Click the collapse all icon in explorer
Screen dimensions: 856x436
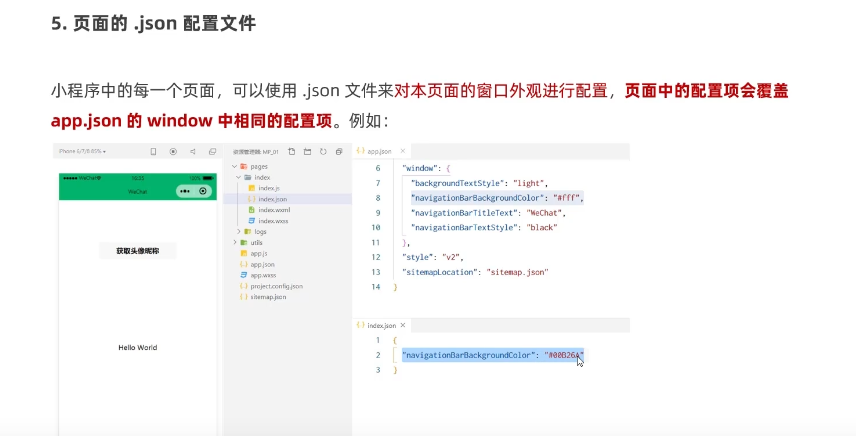pyautogui.click(x=339, y=152)
